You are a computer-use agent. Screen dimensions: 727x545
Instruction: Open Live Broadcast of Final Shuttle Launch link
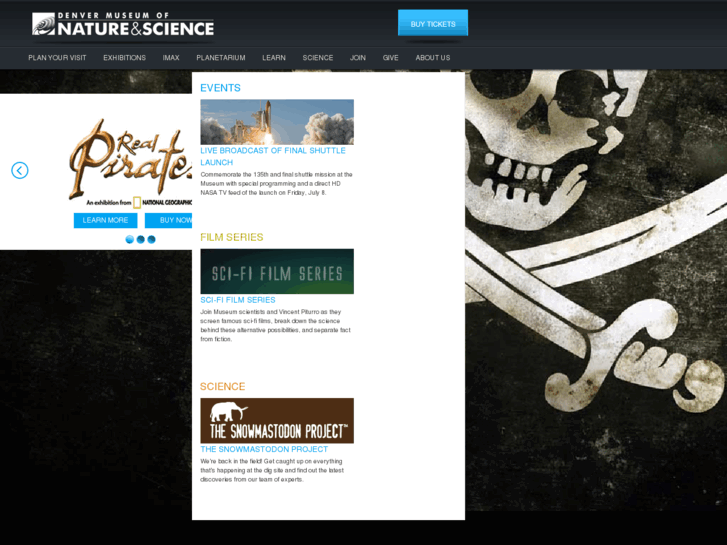click(x=273, y=156)
